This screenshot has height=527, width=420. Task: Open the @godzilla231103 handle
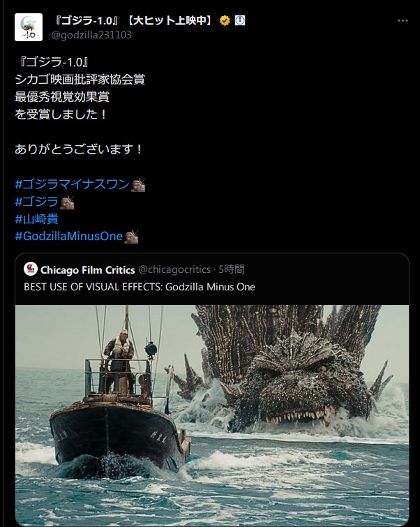click(x=91, y=35)
